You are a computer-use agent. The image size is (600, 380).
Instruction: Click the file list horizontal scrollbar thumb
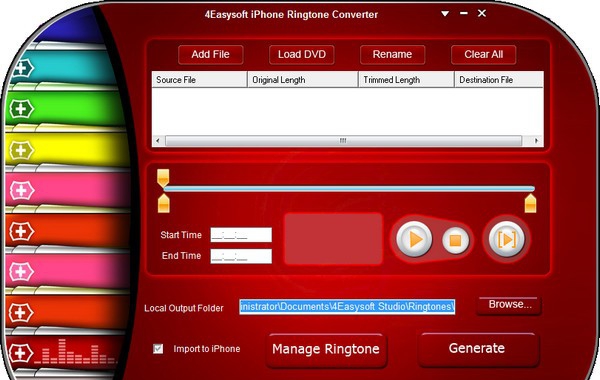(x=343, y=141)
